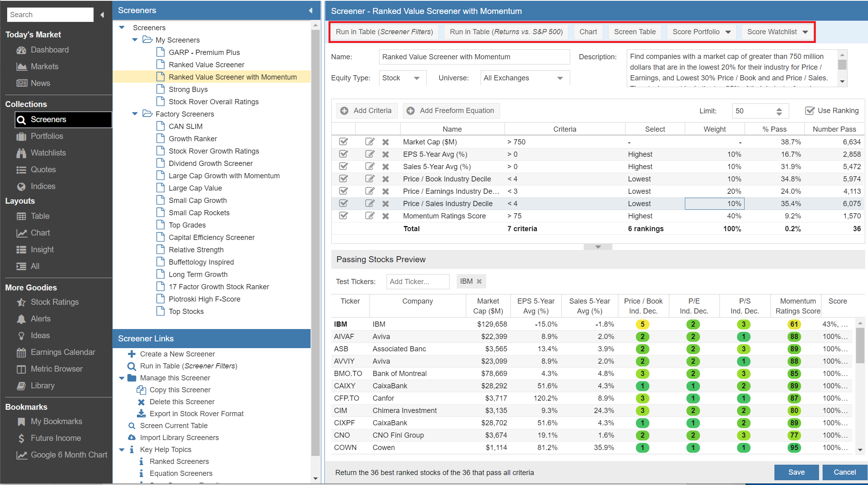868x485 pixels.
Task: Uncheck the EPS 5-Year Avg criterion
Action: 343,154
